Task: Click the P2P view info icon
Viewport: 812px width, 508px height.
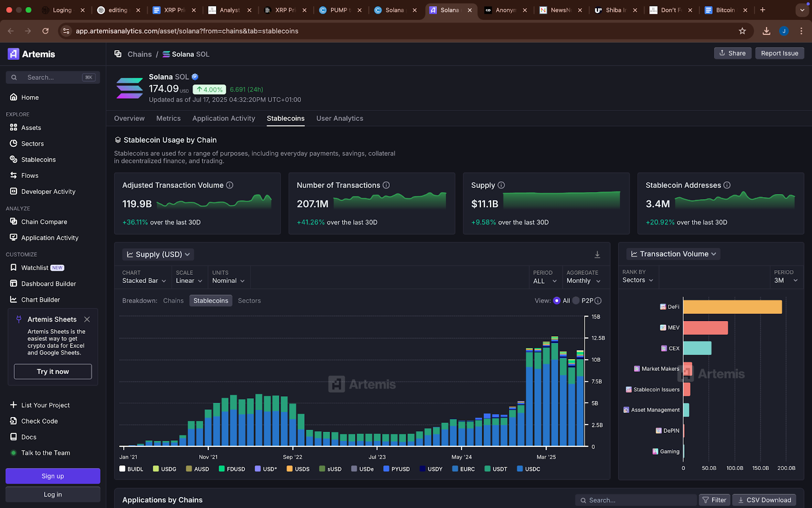Action: pos(598,301)
